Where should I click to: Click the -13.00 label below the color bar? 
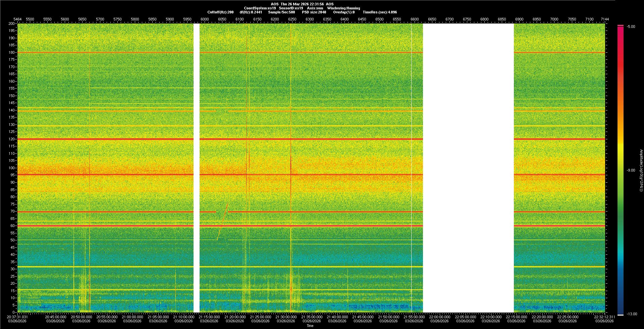coord(632,314)
